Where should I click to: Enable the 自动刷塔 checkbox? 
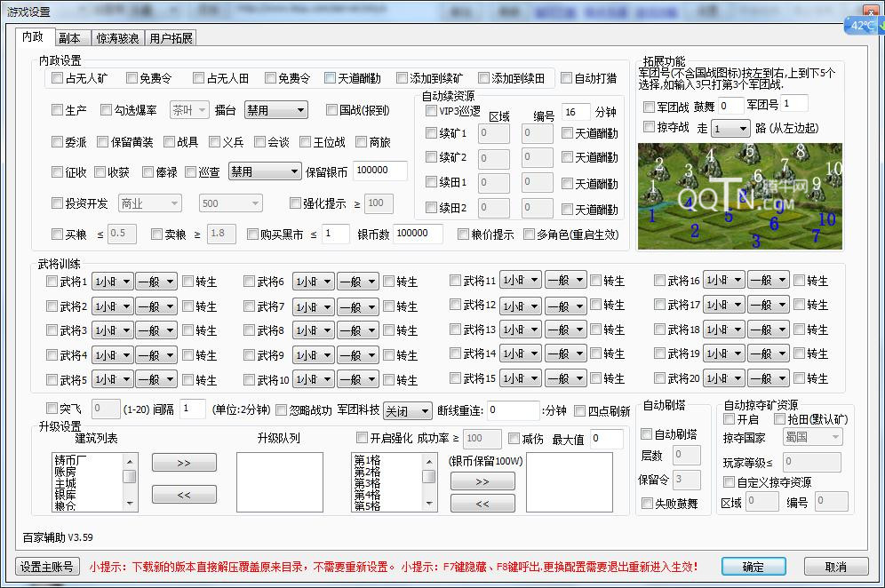point(647,434)
